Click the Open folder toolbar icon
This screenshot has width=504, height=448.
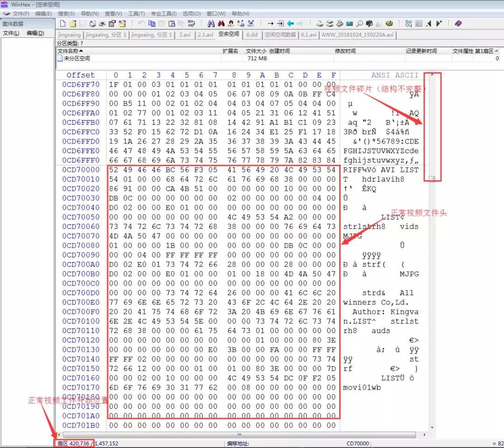[122, 23]
